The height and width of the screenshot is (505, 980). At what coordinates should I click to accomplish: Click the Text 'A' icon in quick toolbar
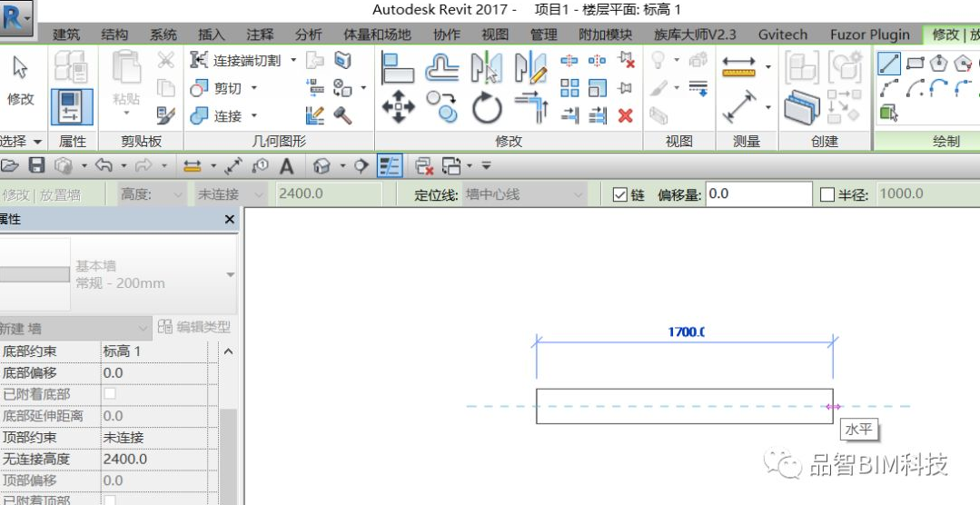(286, 166)
